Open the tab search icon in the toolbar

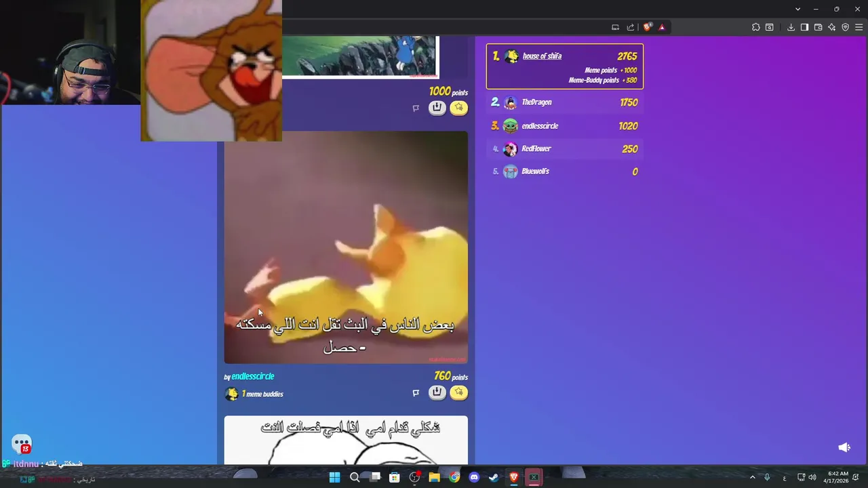tap(770, 27)
